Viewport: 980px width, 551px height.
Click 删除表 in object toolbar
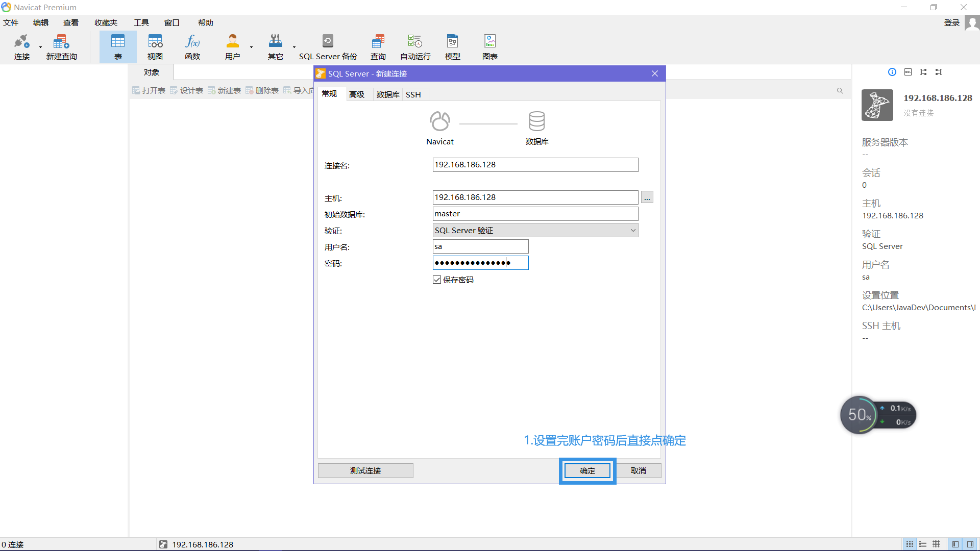[x=262, y=91]
